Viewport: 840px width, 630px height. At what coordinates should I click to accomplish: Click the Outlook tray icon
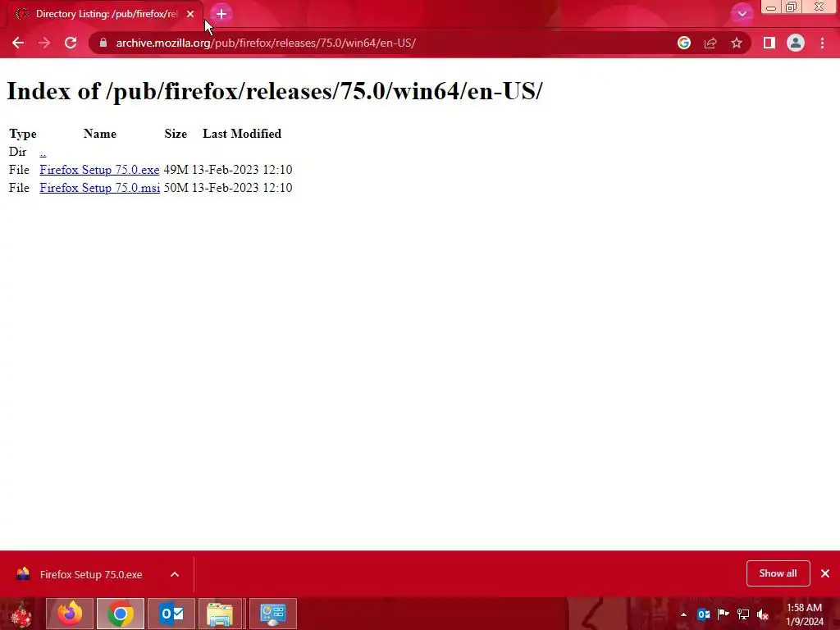704,614
